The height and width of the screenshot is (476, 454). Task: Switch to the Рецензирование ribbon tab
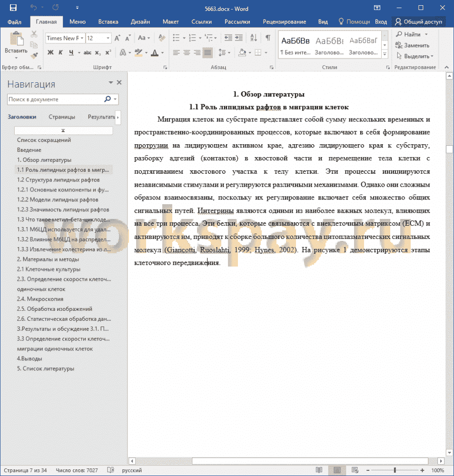tap(285, 22)
